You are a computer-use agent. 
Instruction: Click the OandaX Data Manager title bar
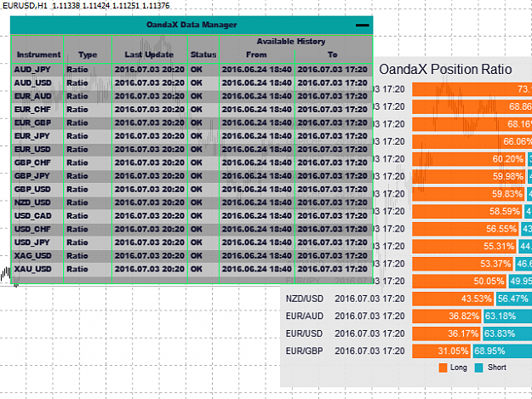coord(192,25)
